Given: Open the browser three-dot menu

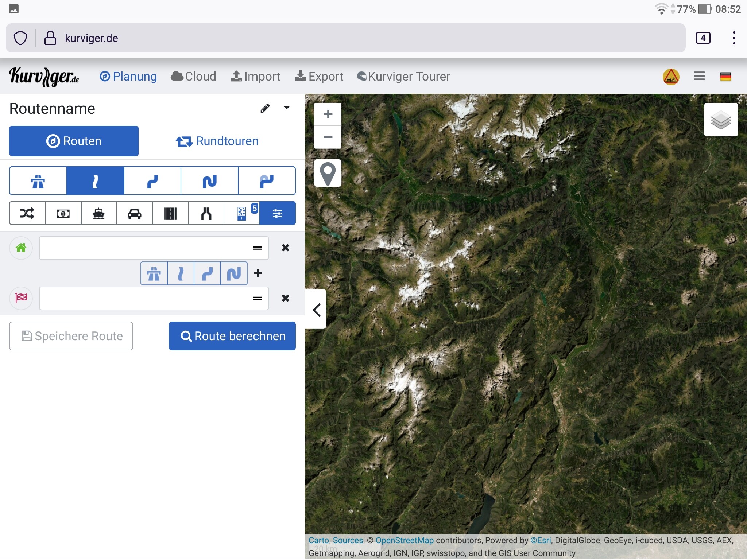Looking at the screenshot, I should [734, 38].
